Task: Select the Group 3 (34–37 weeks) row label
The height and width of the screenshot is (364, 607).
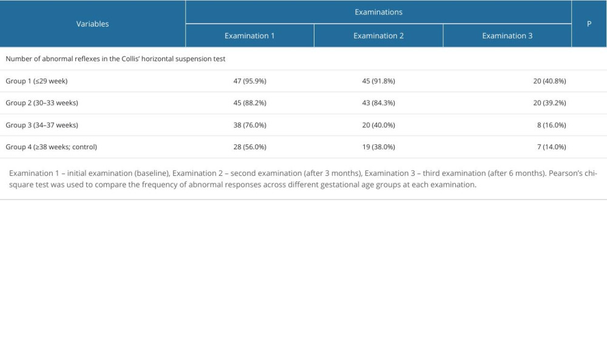Action: pos(42,125)
